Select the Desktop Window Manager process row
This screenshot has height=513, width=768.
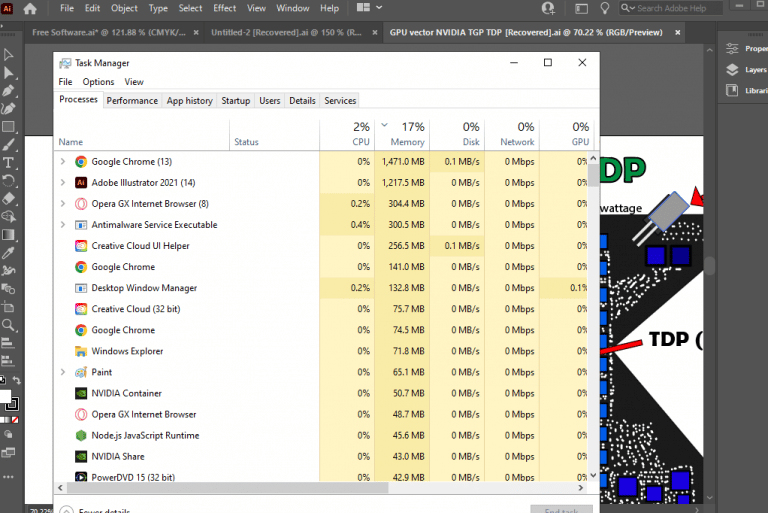pyautogui.click(x=321, y=288)
